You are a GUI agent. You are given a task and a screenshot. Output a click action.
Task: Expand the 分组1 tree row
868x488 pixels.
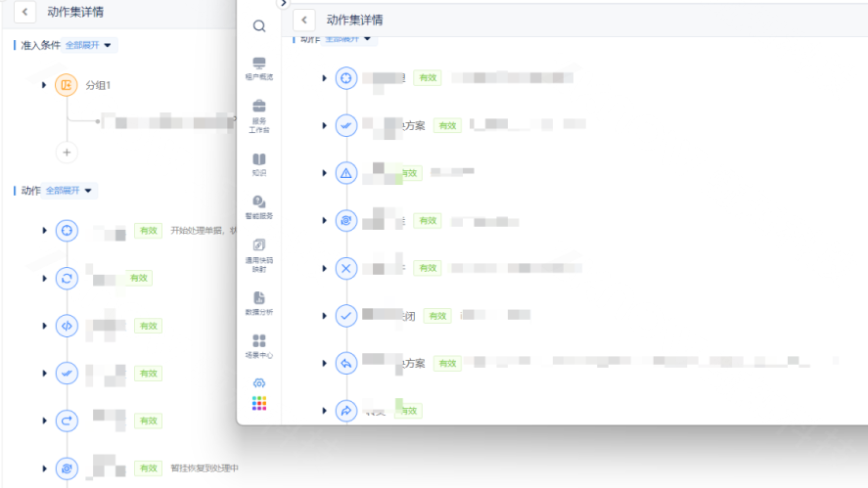click(x=44, y=85)
